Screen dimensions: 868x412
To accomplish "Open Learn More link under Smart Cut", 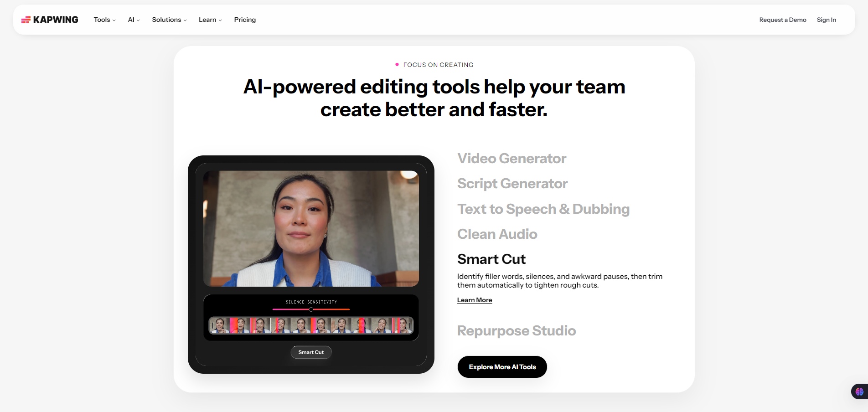I will pyautogui.click(x=475, y=300).
